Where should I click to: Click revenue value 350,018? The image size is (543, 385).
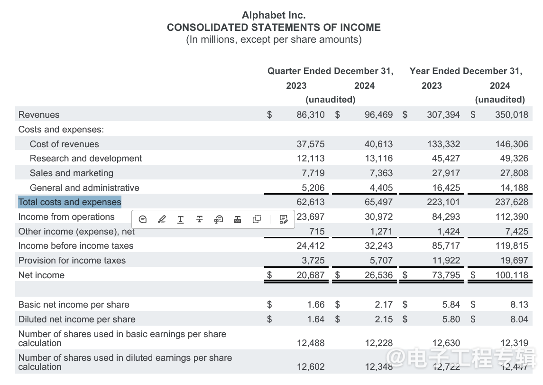[x=512, y=115]
